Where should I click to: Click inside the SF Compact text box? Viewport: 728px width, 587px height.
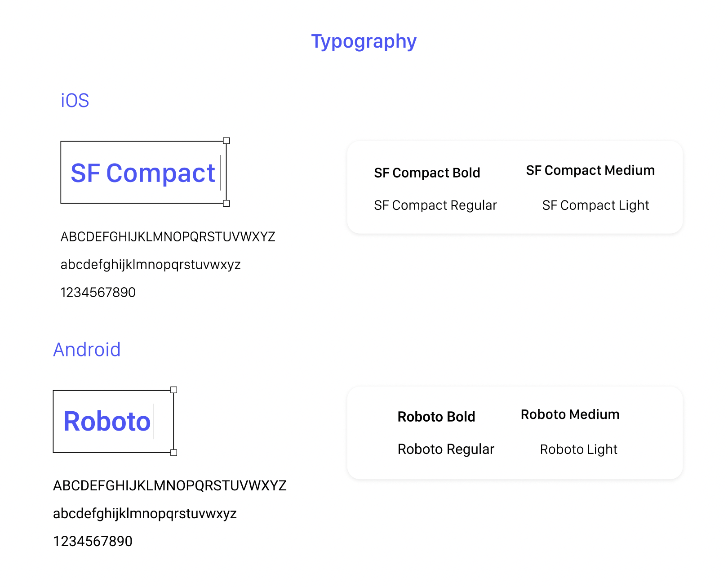point(143,173)
